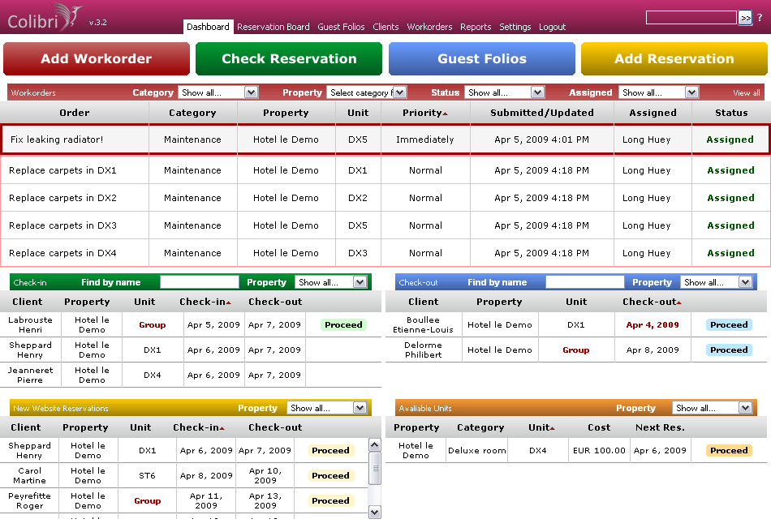This screenshot has width=771, height=532.
Task: Click the green Check Reservation button
Action: coord(289,58)
